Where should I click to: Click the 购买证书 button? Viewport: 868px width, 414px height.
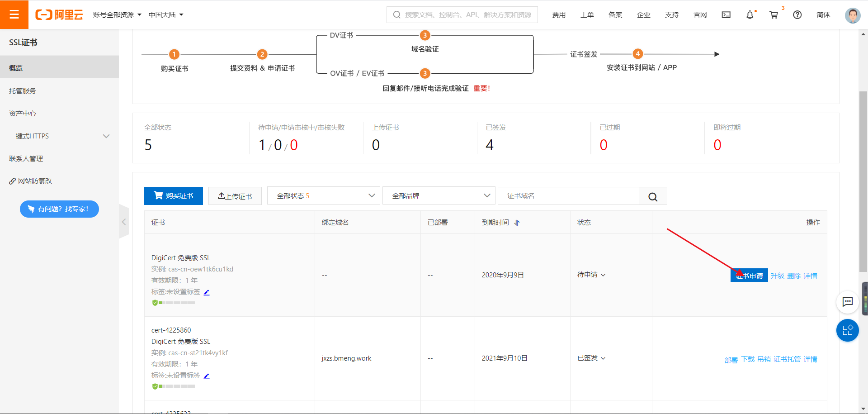[x=174, y=196]
